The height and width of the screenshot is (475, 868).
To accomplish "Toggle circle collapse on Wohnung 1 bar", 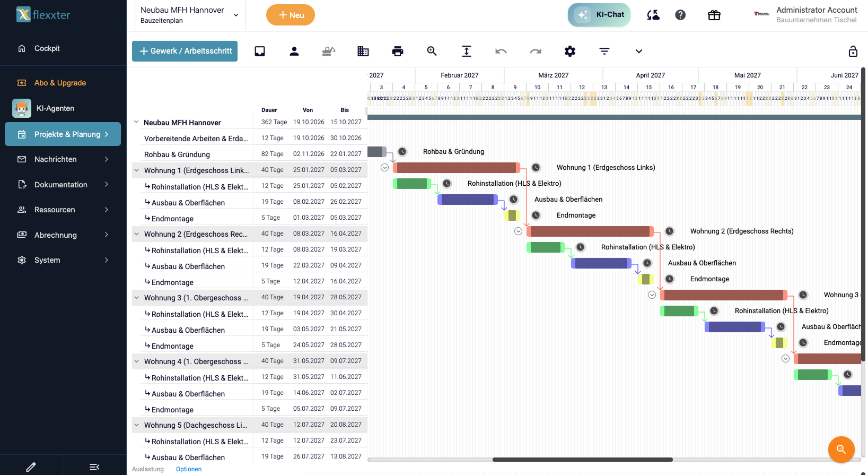I will tap(384, 168).
